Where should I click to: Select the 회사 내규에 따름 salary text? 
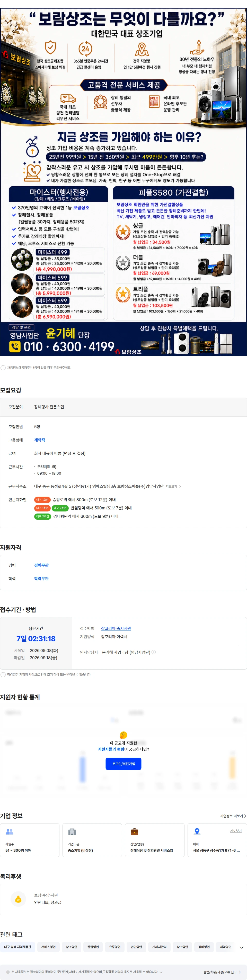coord(60,453)
